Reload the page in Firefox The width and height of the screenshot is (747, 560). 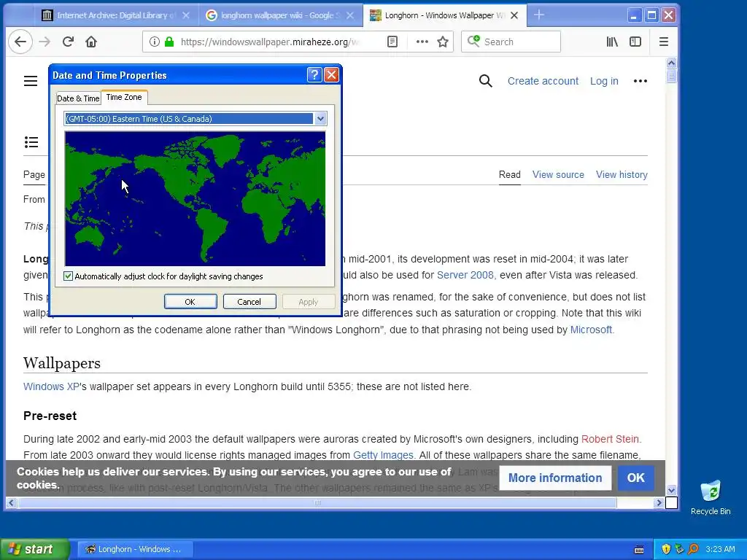point(68,42)
